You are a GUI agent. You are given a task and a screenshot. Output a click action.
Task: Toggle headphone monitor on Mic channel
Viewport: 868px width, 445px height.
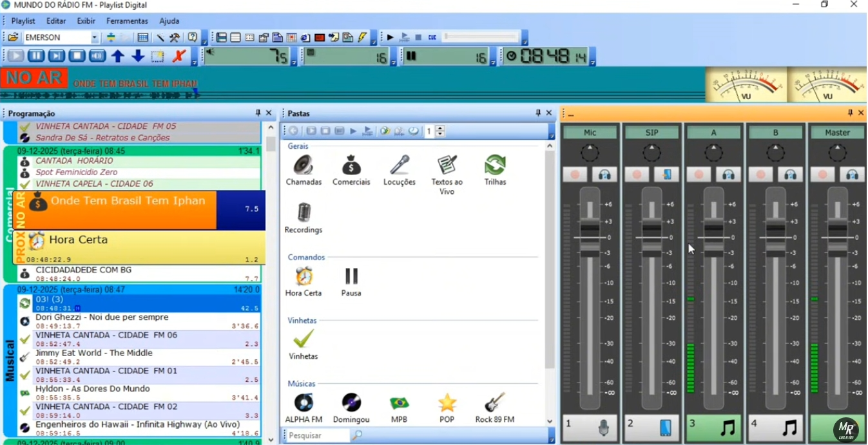pos(604,175)
